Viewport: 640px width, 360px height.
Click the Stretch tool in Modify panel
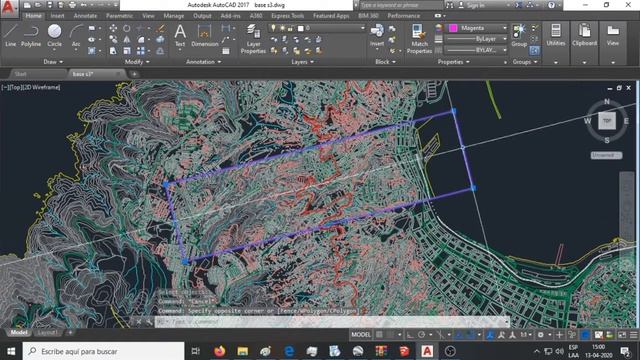113,51
